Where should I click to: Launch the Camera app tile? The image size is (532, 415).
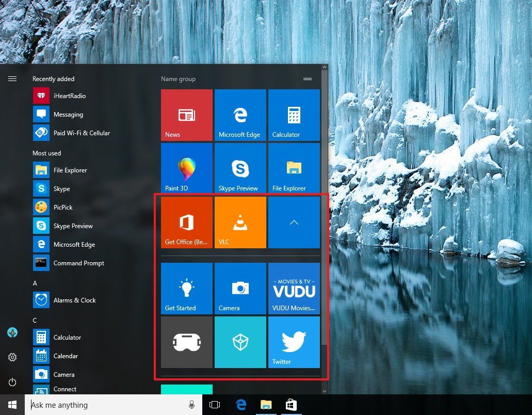point(240,288)
